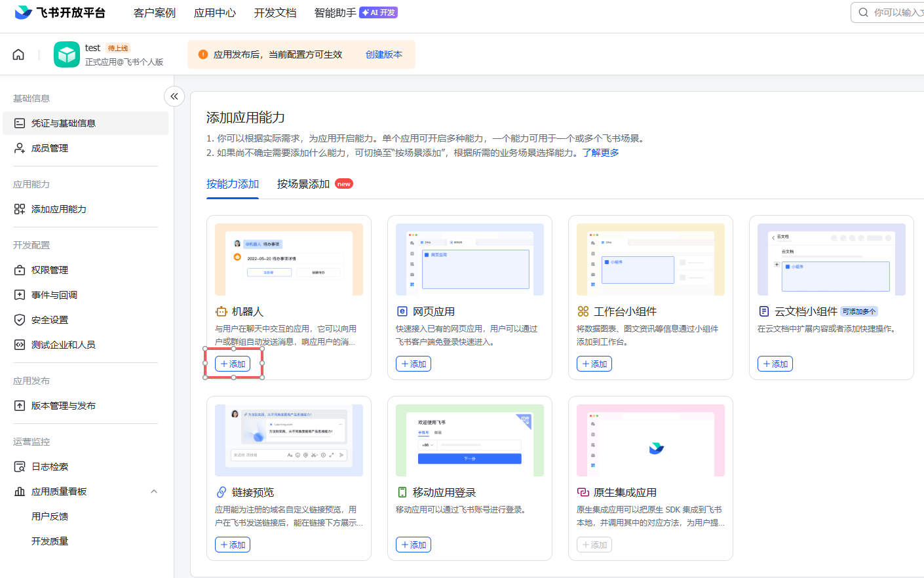This screenshot has width=924, height=578.
Task: Click the 成员管理 person icon
Action: (x=20, y=148)
